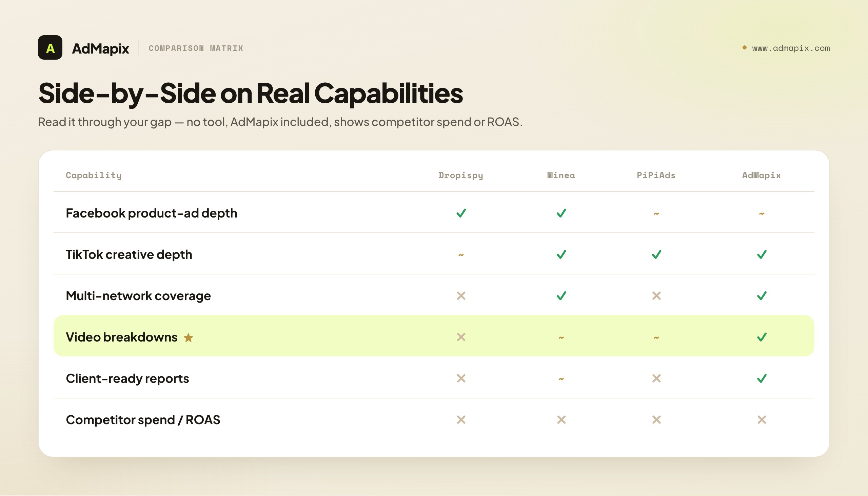Click PiPiAds partial mark for Video breakdowns
This screenshot has width=868, height=496.
pyautogui.click(x=656, y=337)
